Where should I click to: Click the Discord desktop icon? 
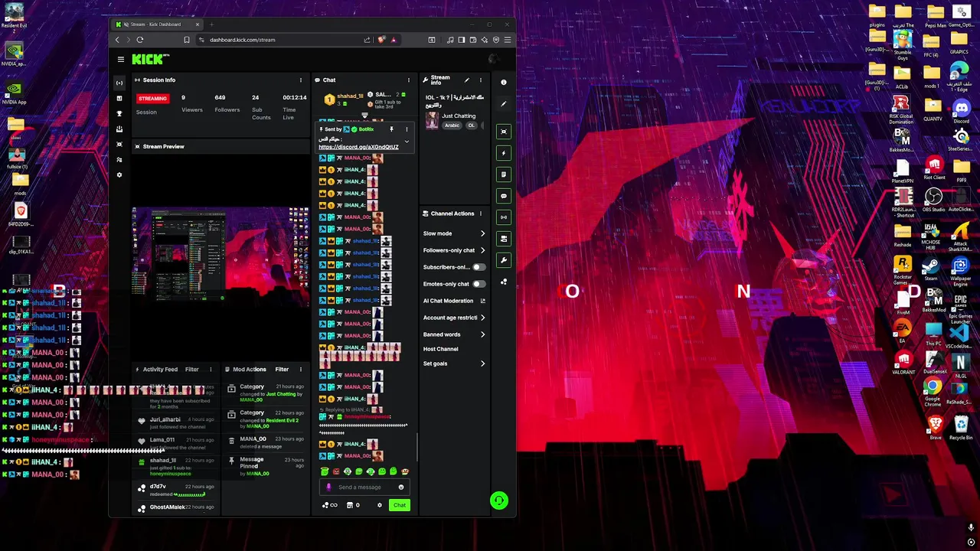961,111
